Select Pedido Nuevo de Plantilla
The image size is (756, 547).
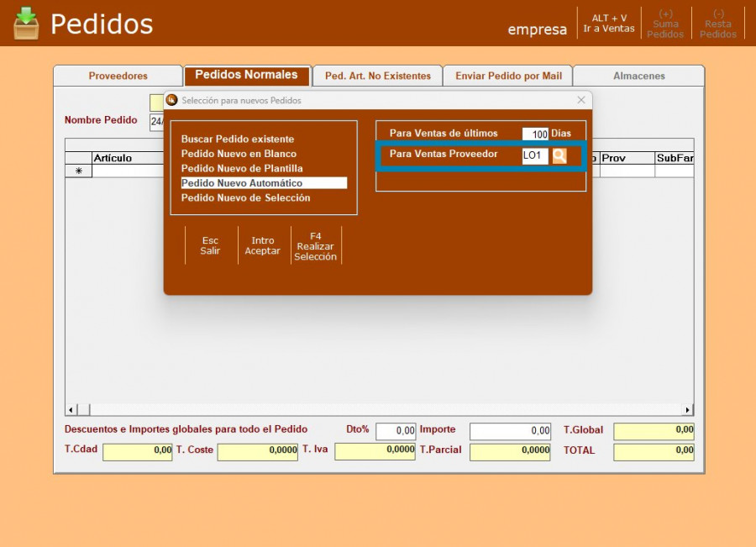tap(242, 168)
